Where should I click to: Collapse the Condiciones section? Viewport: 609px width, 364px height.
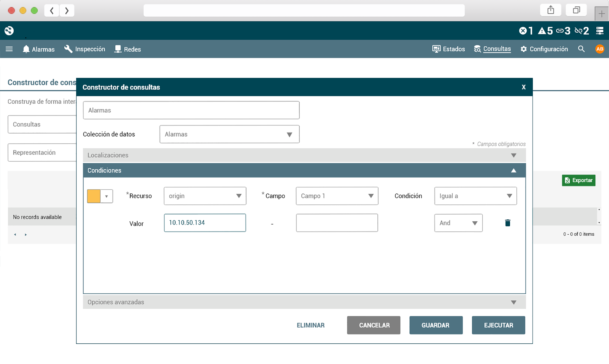pyautogui.click(x=304, y=170)
